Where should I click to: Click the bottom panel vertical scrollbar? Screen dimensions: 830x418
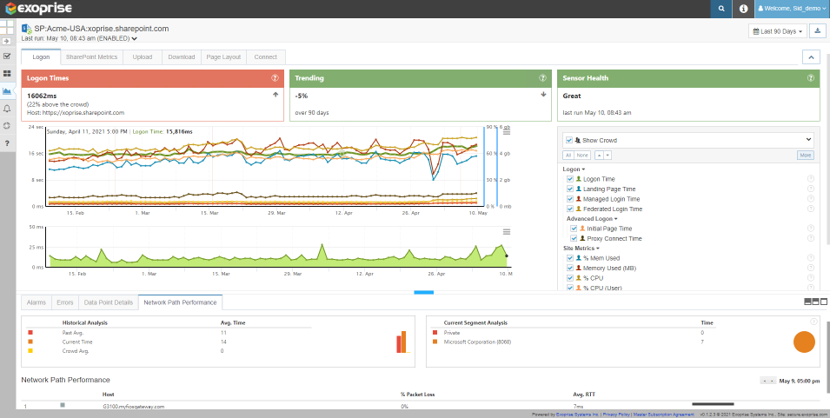827,357
